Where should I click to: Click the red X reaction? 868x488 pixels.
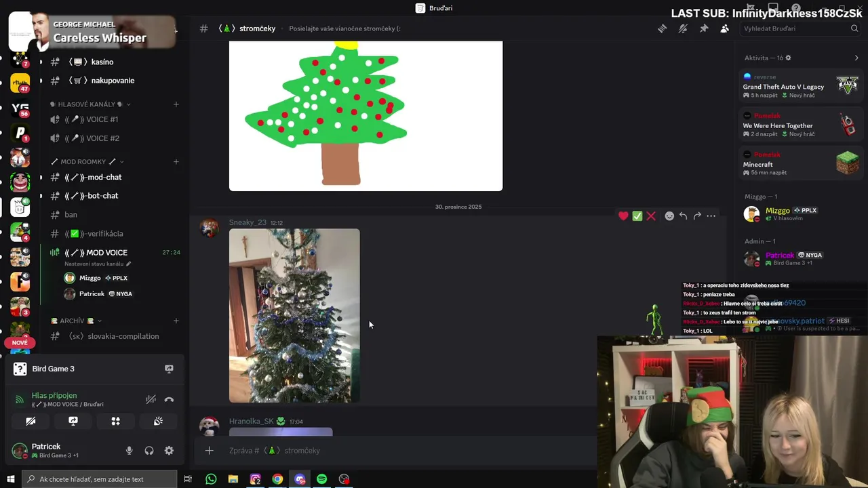pyautogui.click(x=651, y=216)
